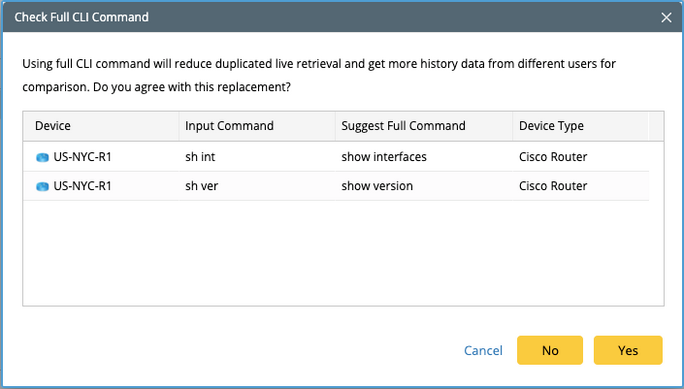
Task: Click the 'show interfaces' suggested command
Action: point(384,157)
